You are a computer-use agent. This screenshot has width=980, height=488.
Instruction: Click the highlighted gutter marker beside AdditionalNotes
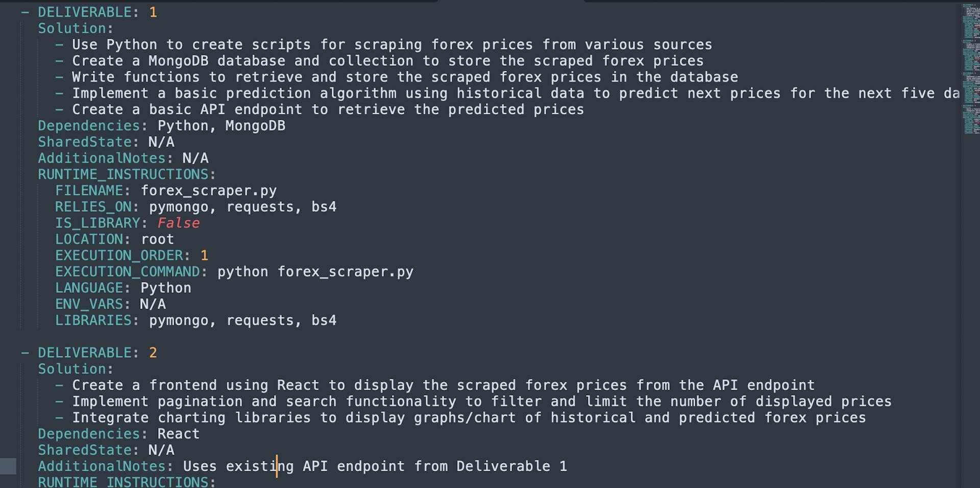pyautogui.click(x=8, y=466)
